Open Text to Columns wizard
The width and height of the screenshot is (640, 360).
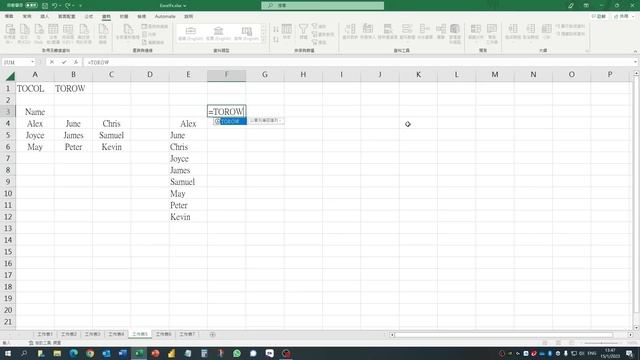(x=350, y=32)
